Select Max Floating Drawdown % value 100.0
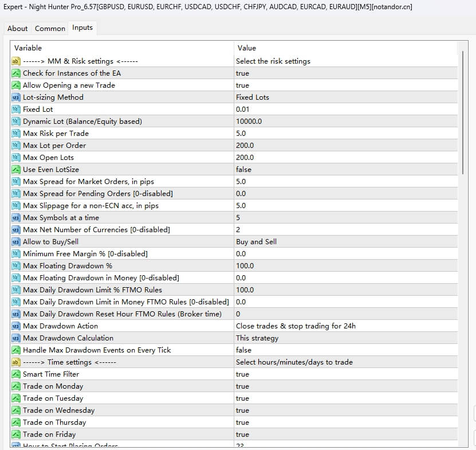 pos(346,266)
